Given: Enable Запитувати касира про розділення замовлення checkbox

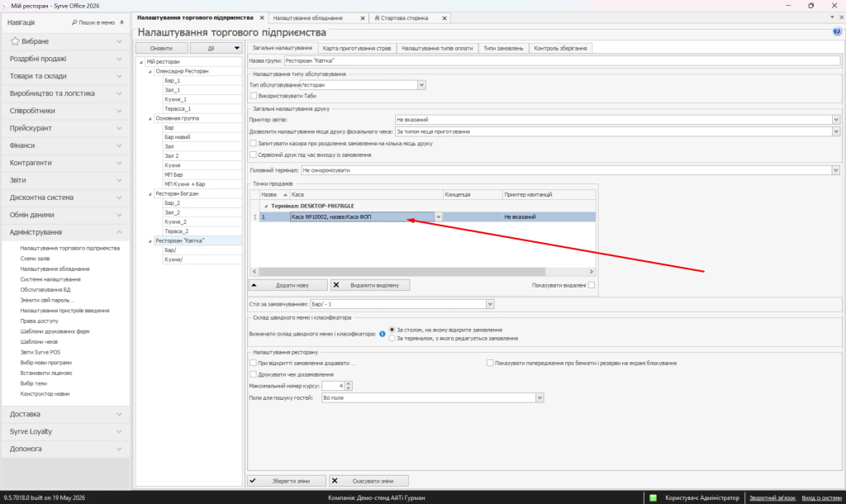Looking at the screenshot, I should pos(253,144).
